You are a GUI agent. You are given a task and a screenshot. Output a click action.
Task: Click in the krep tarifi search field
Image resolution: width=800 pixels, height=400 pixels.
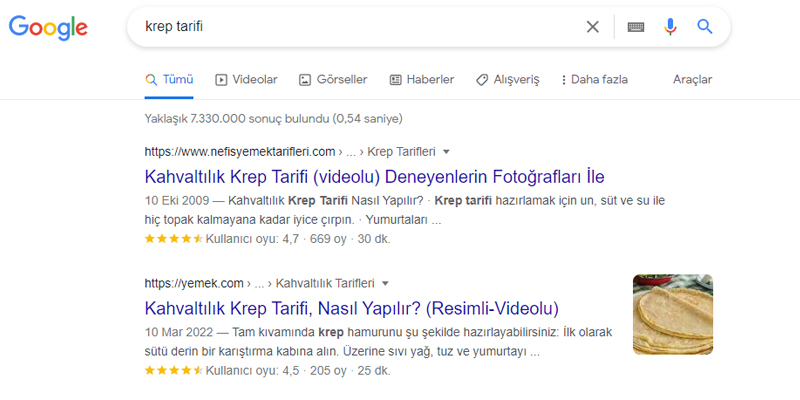(350, 27)
